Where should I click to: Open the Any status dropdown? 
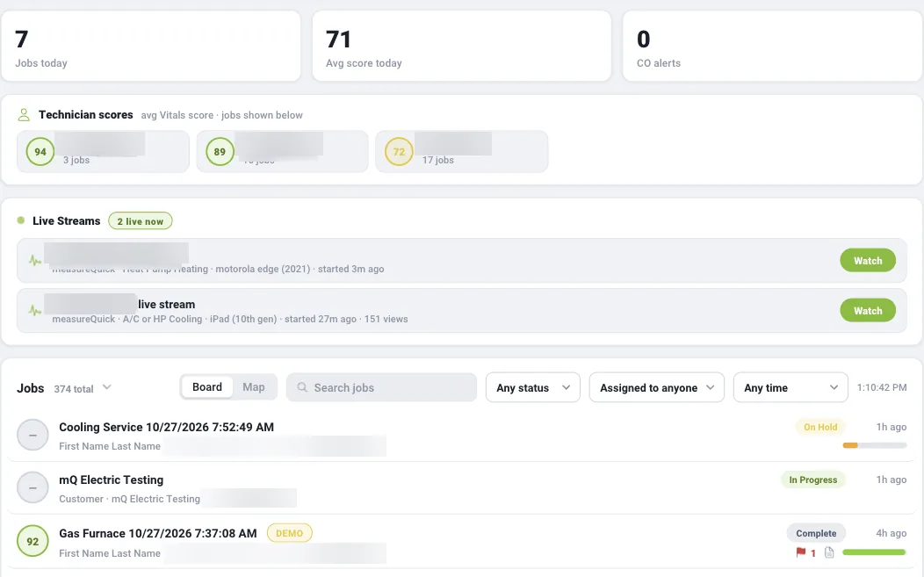coord(533,387)
